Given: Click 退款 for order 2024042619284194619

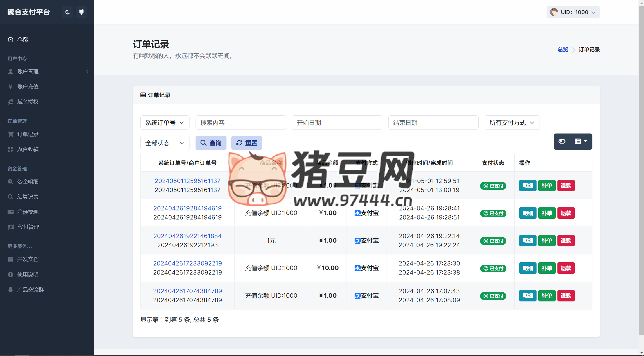Looking at the screenshot, I should [566, 213].
